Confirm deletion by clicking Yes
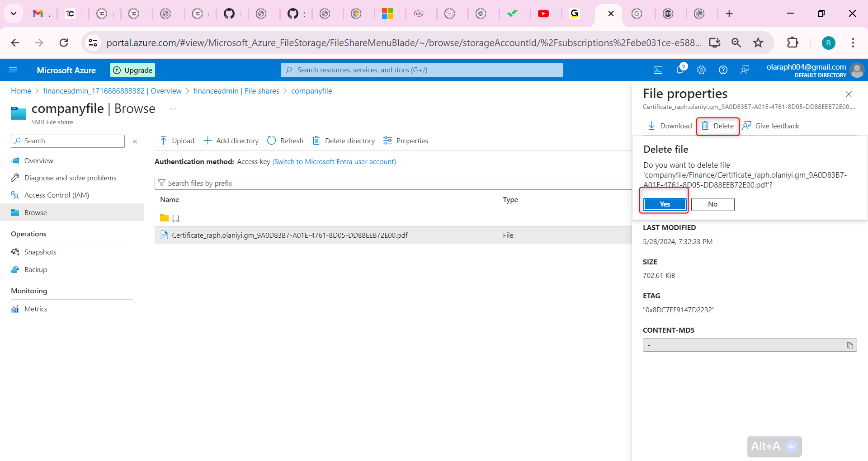 (665, 204)
